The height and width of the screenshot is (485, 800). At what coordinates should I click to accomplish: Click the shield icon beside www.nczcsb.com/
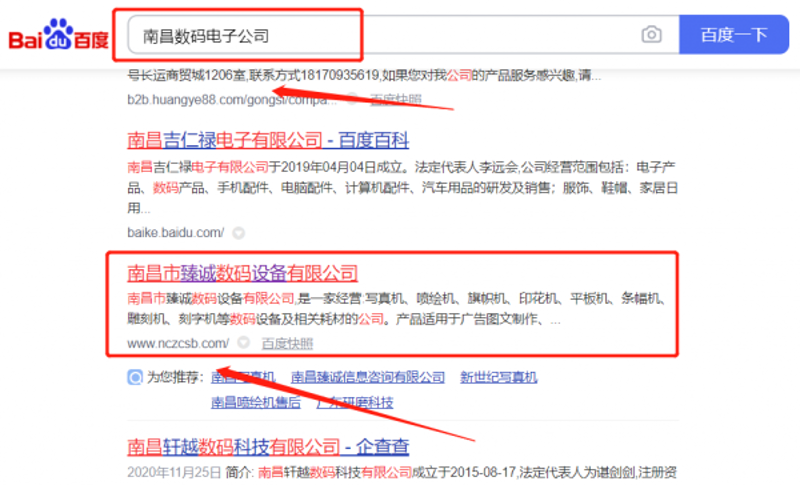coord(243,342)
